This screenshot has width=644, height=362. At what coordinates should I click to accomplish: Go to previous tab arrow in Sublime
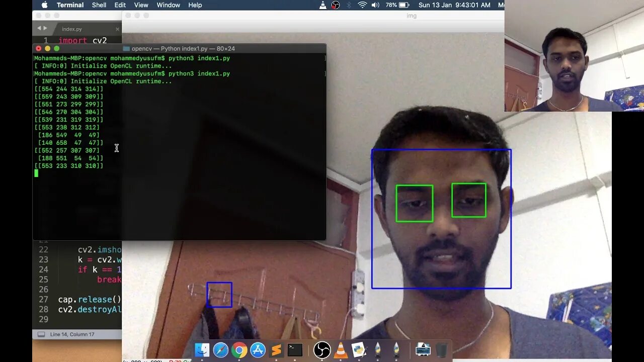pos(39,28)
